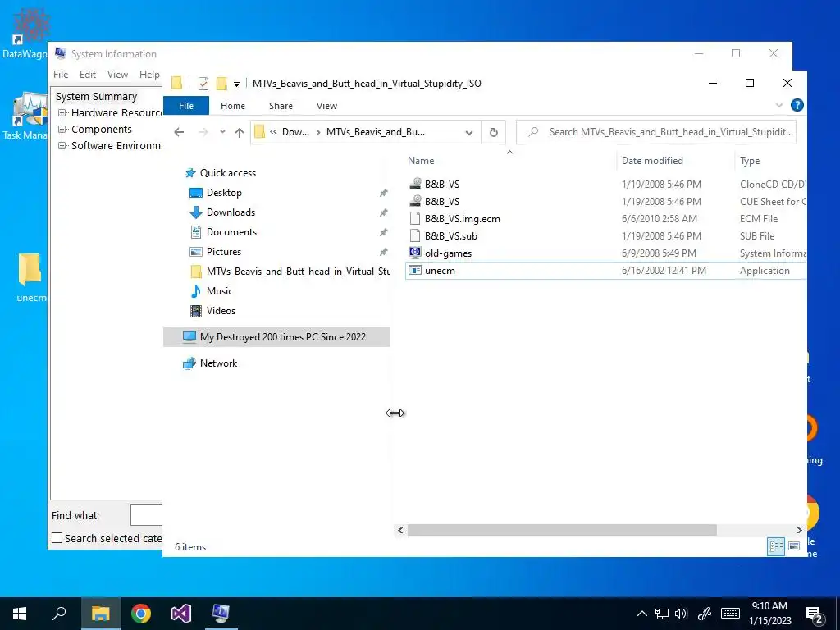Open the Home ribbon tab
This screenshot has width=840, height=630.
[x=232, y=106]
